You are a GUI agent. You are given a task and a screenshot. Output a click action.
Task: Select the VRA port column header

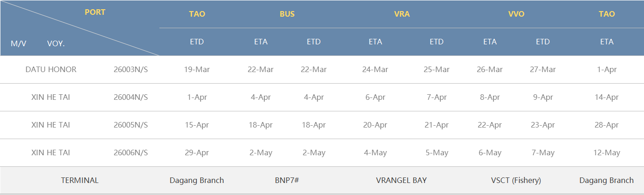click(401, 14)
